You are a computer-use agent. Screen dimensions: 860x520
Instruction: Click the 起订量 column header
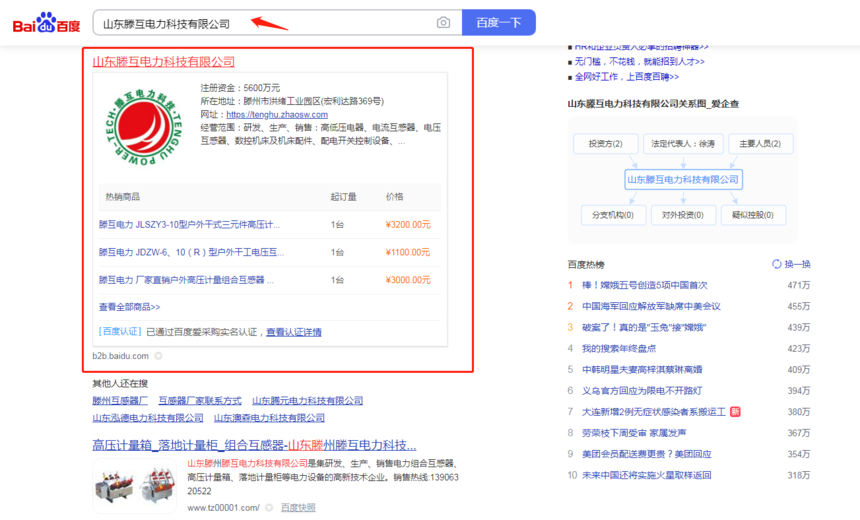tap(343, 197)
